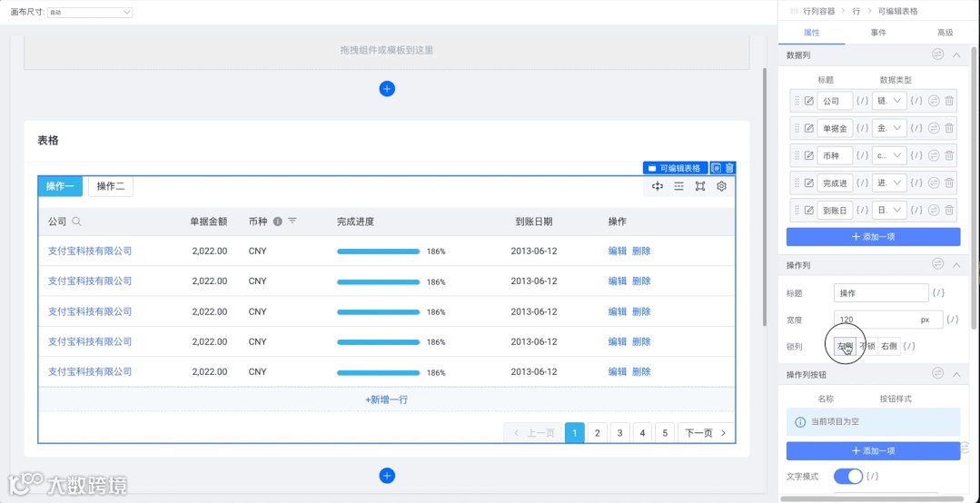Open data type dropdown for 公司 column
Screen dimensions: 980x503
889,101
